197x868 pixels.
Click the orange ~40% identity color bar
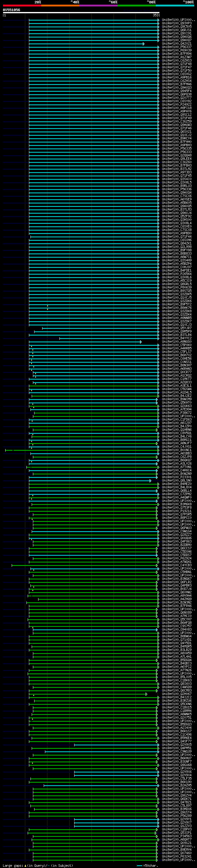(x=60, y=6)
